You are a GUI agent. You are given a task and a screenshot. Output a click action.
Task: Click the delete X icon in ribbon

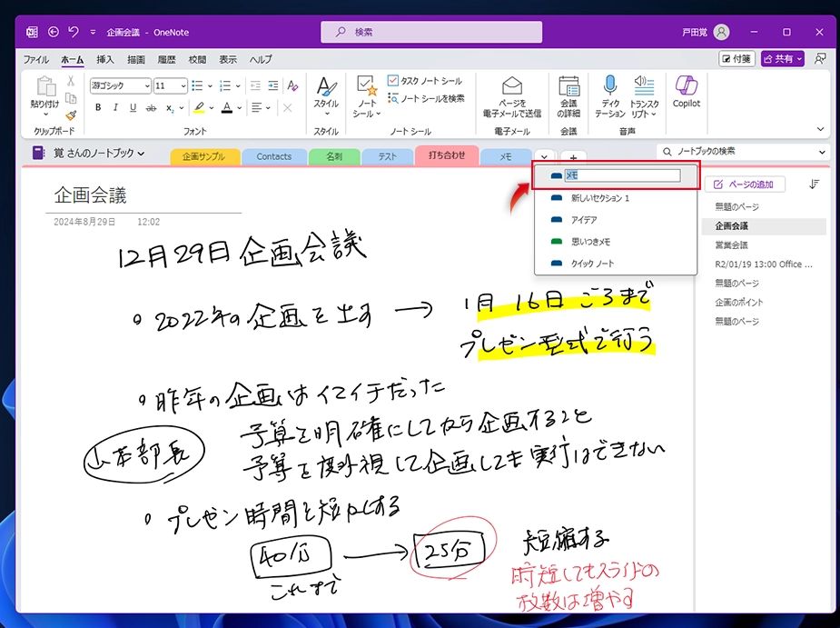(288, 108)
